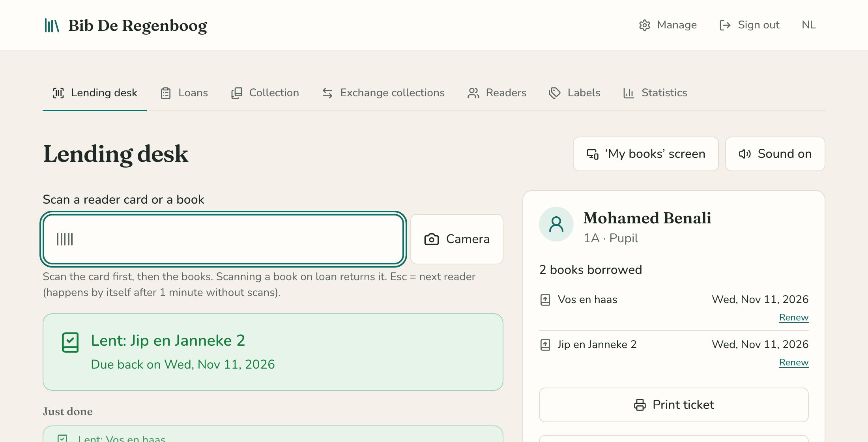Click the Camera button label
Viewport: 868px width, 442px height.
468,239
